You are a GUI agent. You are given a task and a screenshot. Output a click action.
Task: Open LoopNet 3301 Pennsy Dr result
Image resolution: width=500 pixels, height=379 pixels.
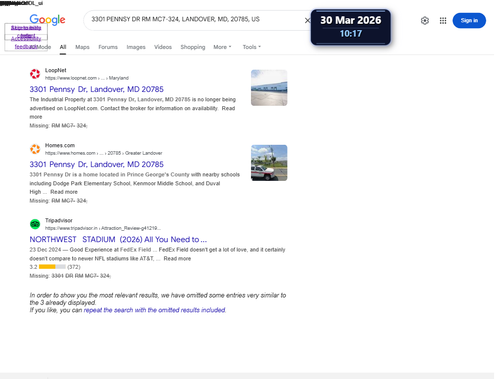tap(97, 89)
